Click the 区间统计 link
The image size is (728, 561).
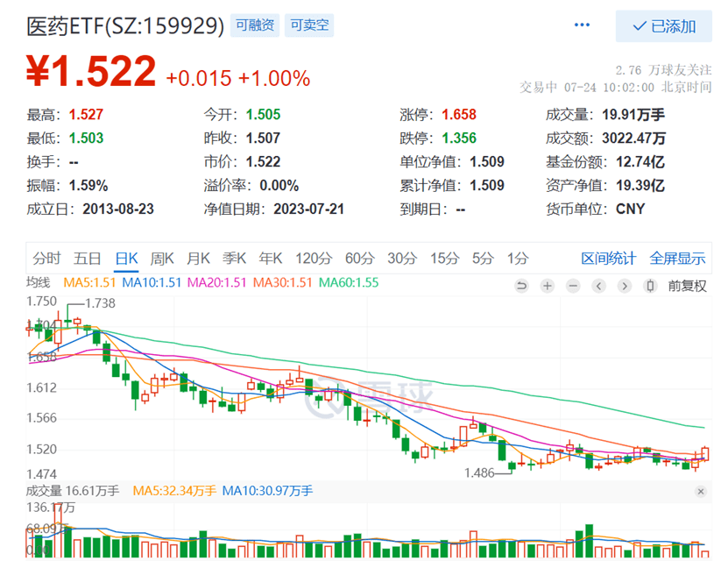pos(609,259)
